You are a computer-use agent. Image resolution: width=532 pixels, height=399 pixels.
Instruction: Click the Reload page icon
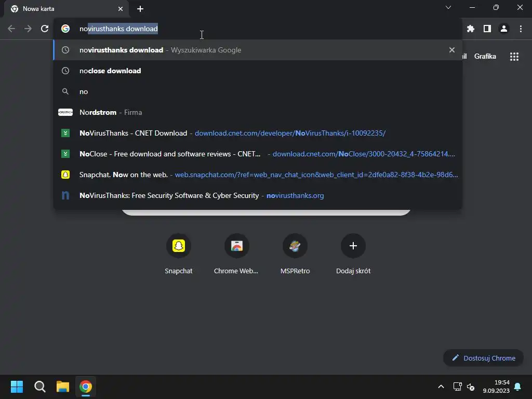click(x=45, y=29)
